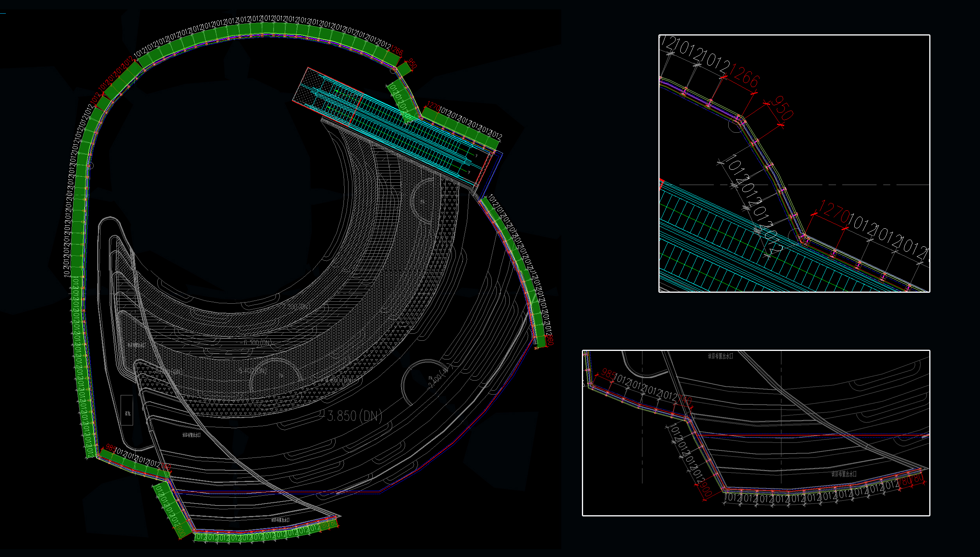Select small red 740 dimension in main drawing
980x557 pixels.
click(x=166, y=466)
